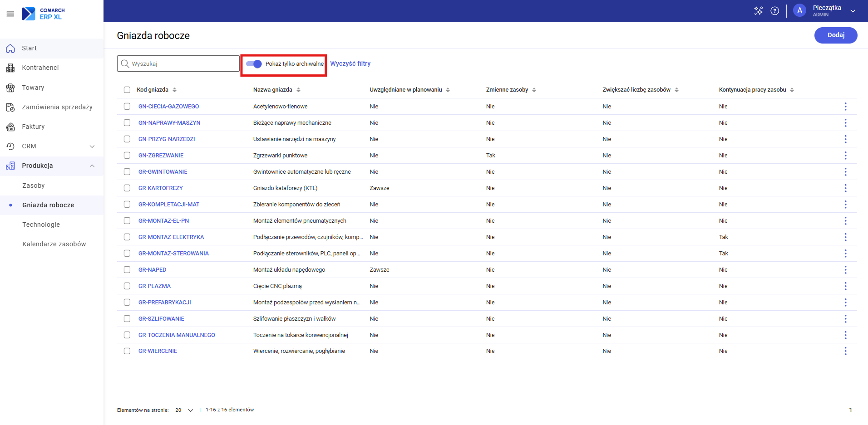Click the help question mark icon
The height and width of the screenshot is (425, 868).
pyautogui.click(x=775, y=11)
